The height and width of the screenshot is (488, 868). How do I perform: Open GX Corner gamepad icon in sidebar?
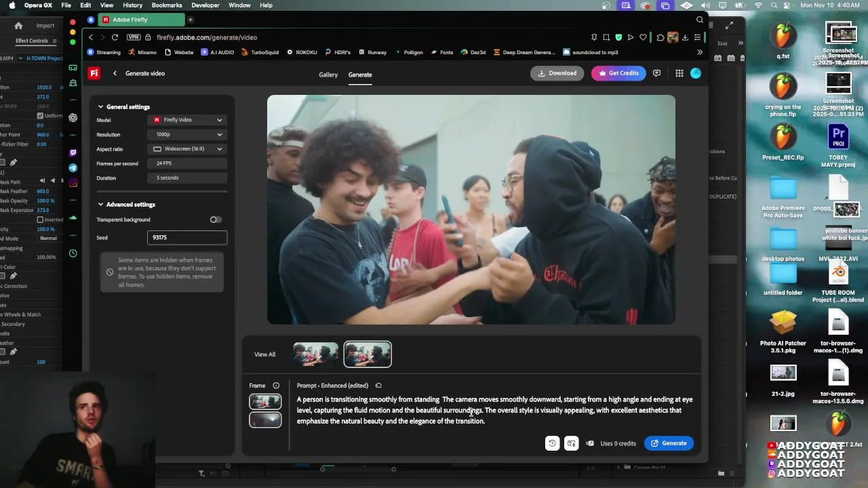73,68
